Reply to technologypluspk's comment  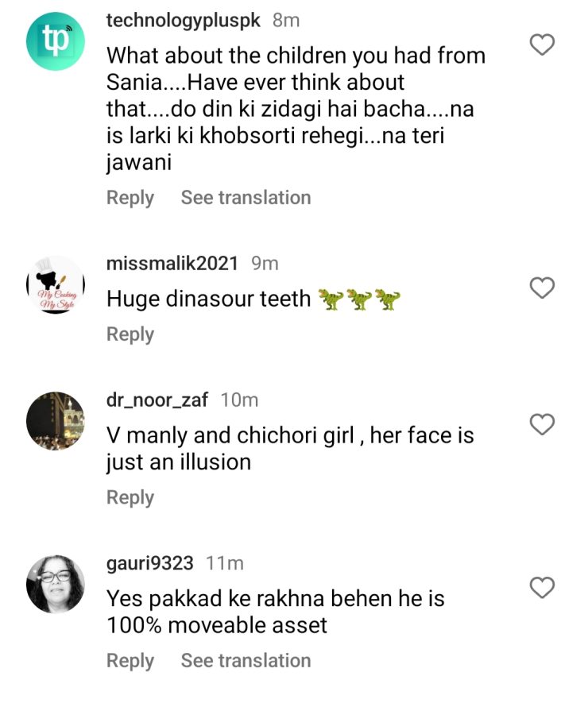130,198
